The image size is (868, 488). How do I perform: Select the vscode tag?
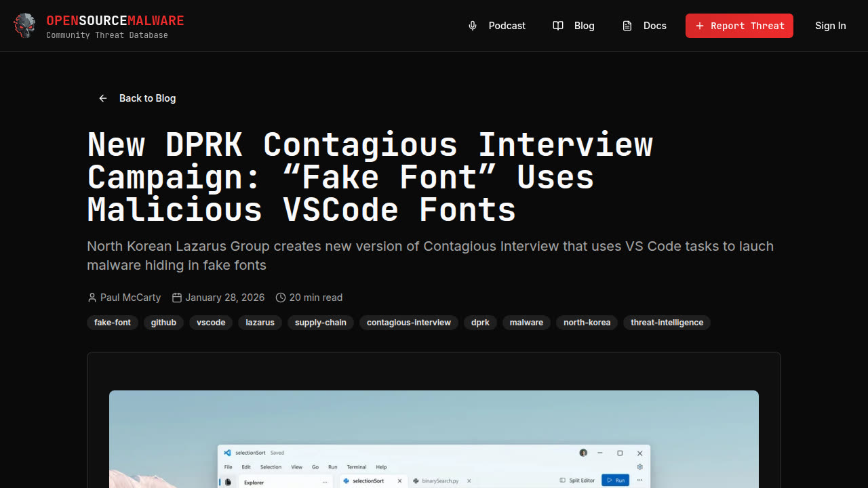point(211,323)
